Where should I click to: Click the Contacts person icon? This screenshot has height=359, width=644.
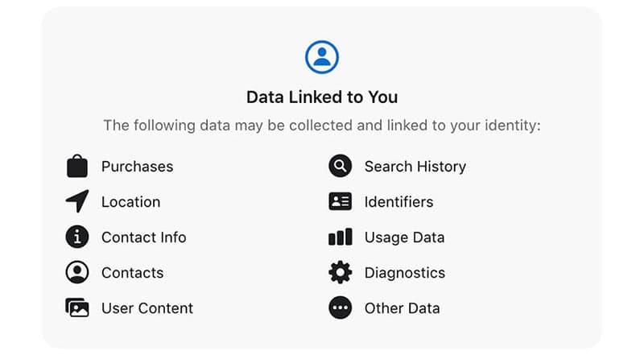(77, 273)
